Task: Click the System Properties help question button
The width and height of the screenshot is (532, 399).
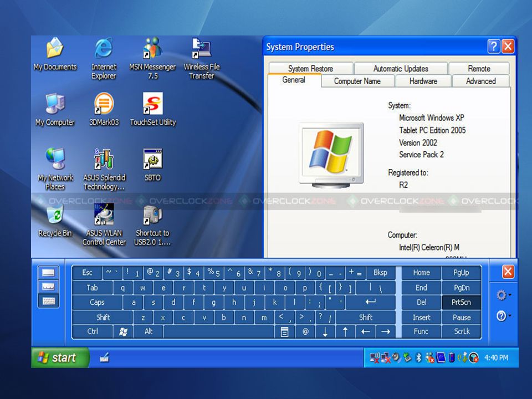Action: coord(494,47)
